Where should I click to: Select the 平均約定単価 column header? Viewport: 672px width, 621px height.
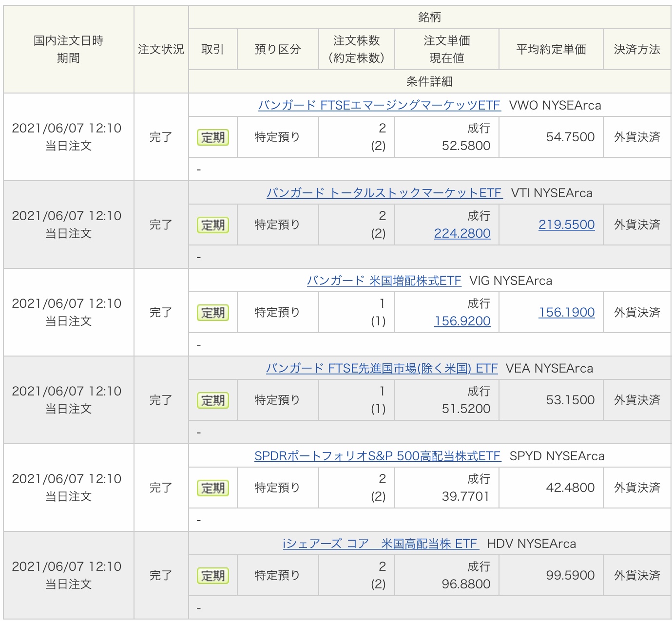click(x=551, y=49)
